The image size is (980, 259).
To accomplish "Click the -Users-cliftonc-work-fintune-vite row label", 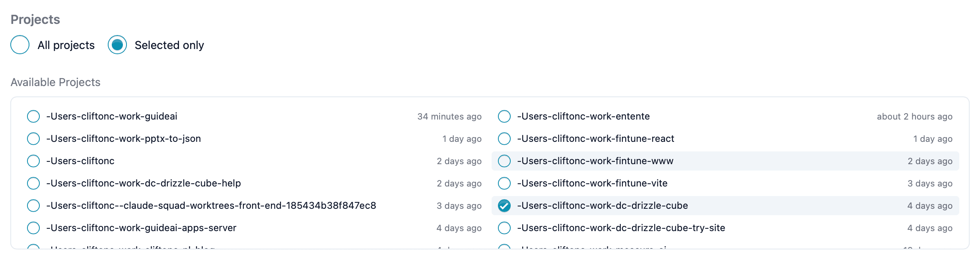I will pyautogui.click(x=592, y=183).
